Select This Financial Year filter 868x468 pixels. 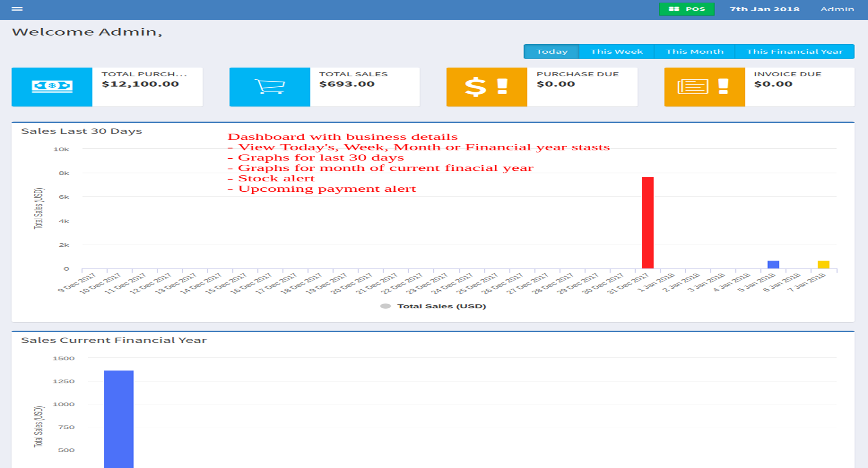(794, 52)
